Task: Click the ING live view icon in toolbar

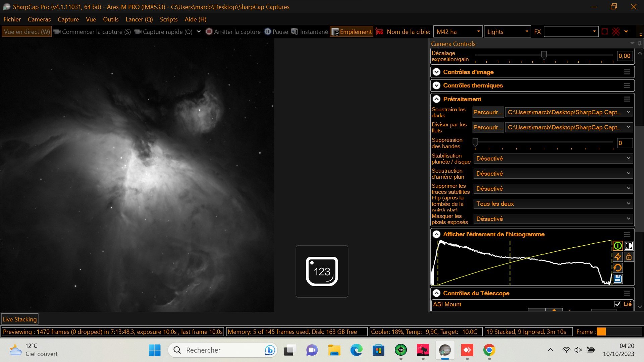Action: pyautogui.click(x=379, y=32)
